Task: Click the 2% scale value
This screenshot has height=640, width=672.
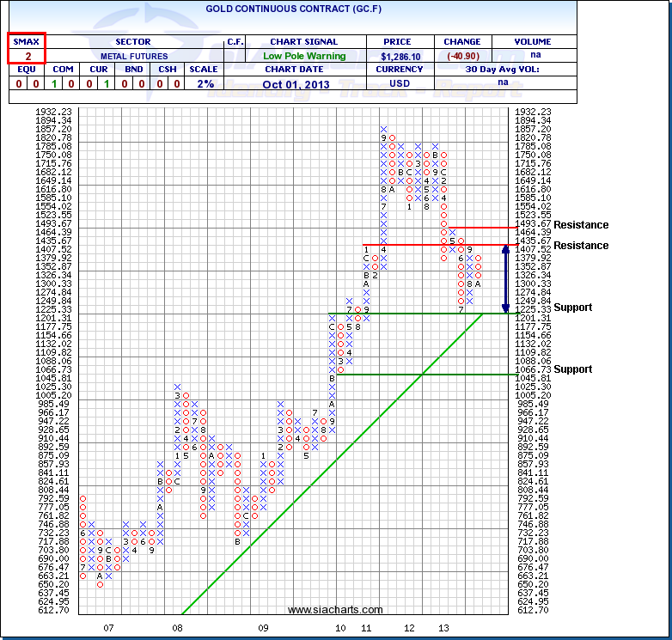Action: pos(204,83)
